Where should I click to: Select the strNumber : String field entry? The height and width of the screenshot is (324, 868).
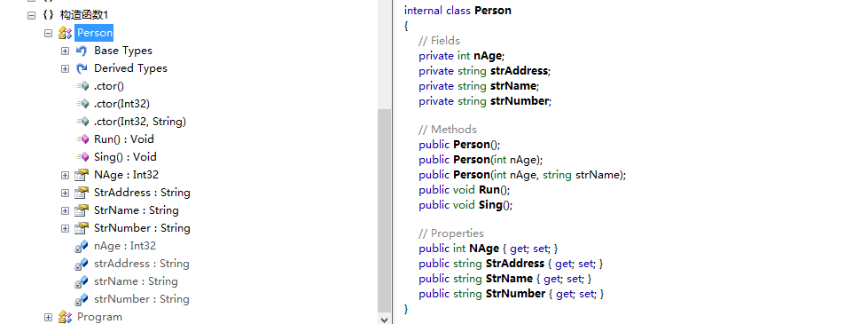point(142,299)
